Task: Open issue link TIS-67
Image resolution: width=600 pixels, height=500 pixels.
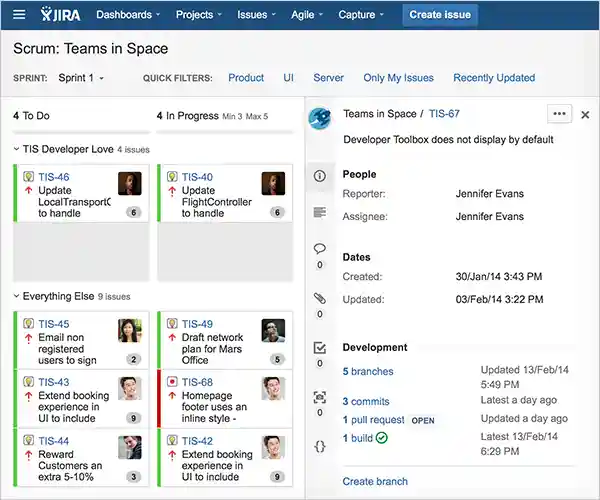Action: 444,114
